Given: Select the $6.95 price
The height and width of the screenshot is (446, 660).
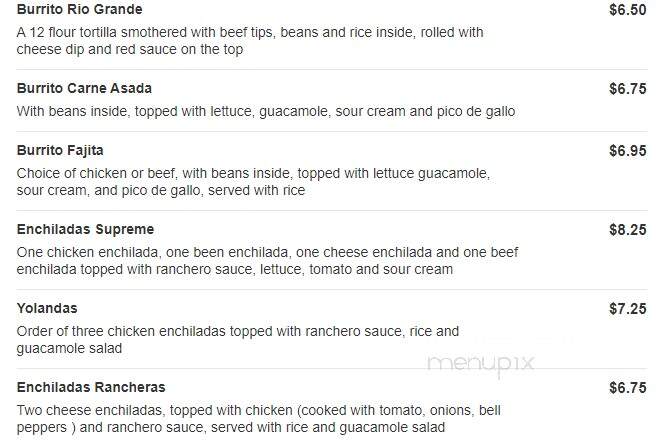Looking at the screenshot, I should pyautogui.click(x=628, y=151).
